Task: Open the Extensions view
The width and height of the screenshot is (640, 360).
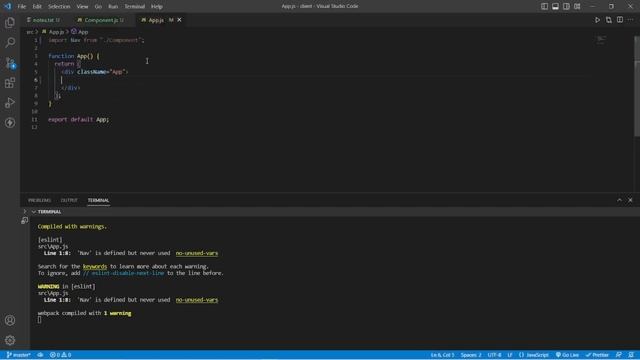Action: point(10,83)
